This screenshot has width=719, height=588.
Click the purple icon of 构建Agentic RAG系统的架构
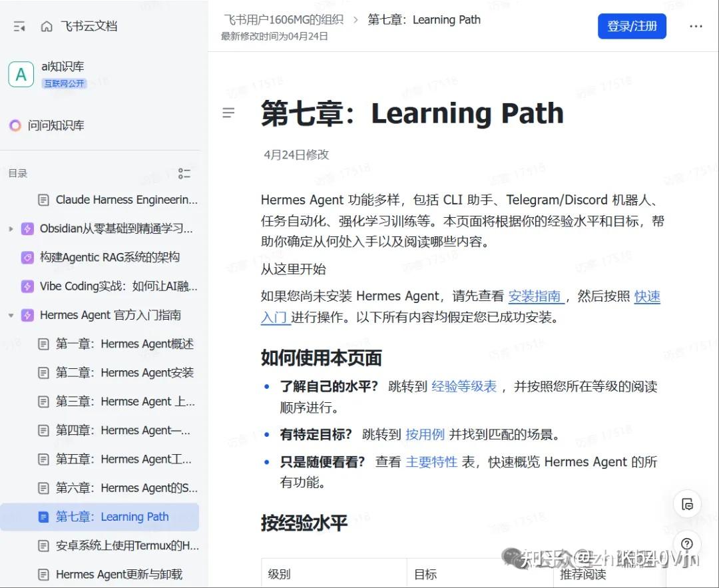click(x=27, y=257)
